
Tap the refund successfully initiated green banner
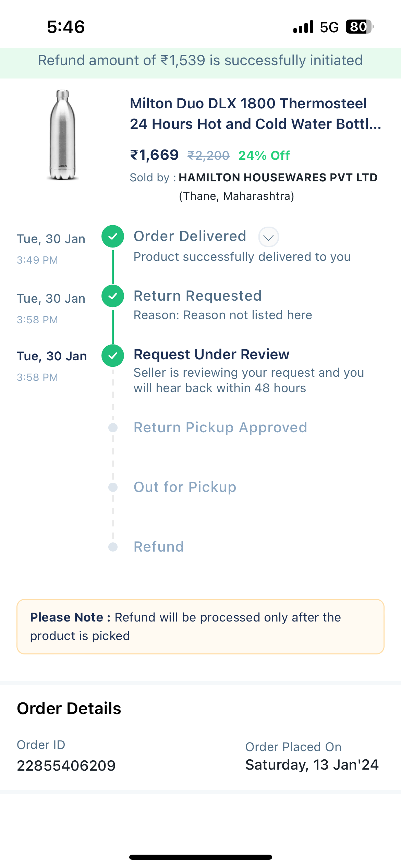pos(200,61)
